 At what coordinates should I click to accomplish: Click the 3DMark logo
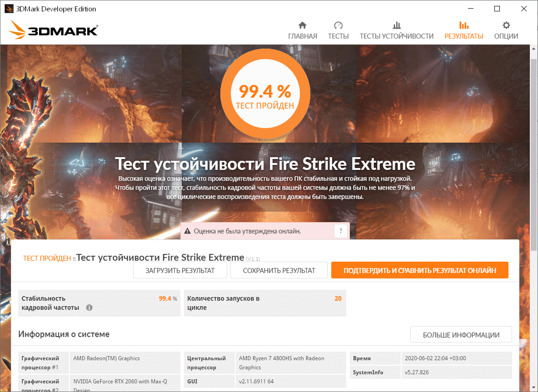[53, 30]
